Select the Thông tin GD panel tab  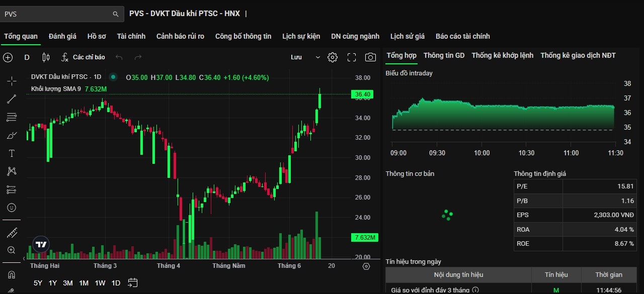[x=444, y=55]
